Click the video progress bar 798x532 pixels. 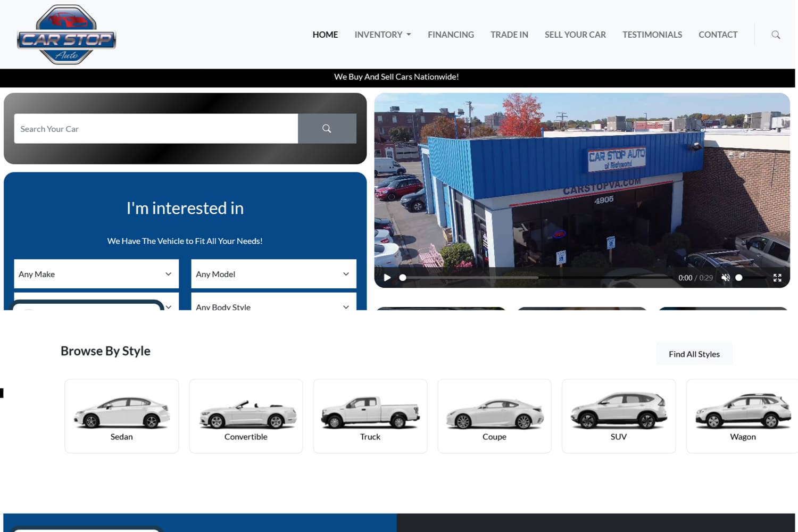[536, 278]
